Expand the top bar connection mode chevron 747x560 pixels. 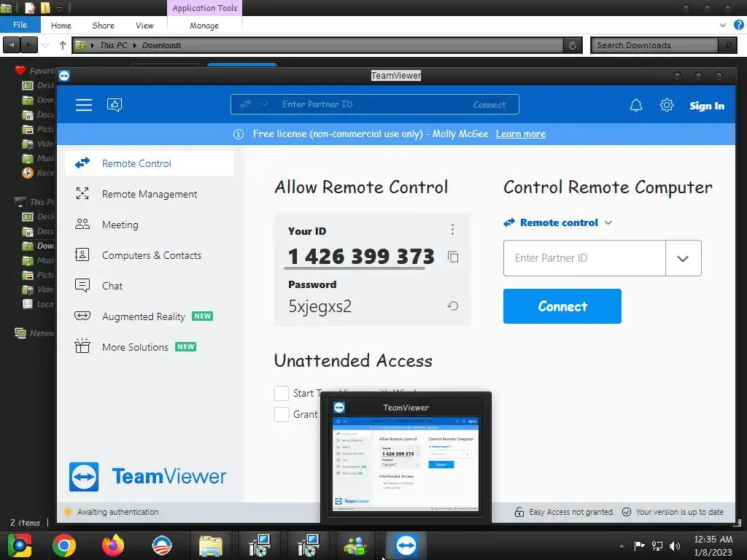click(x=264, y=104)
